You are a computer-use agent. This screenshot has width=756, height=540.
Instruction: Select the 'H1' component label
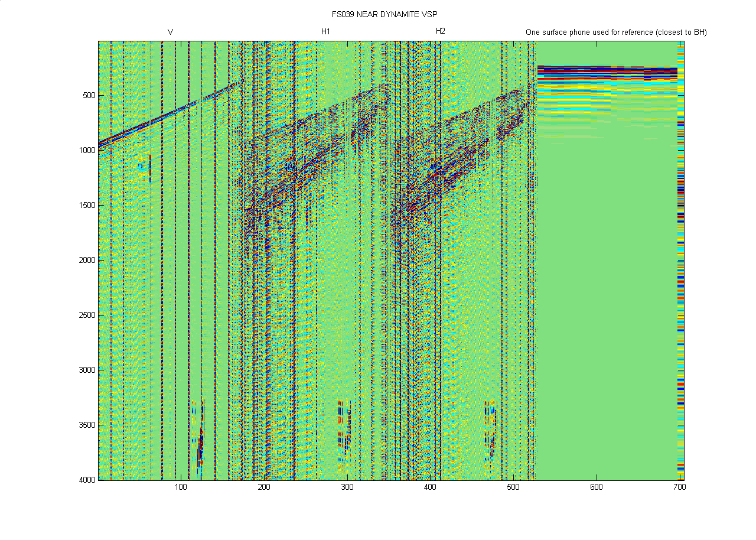[x=325, y=31]
